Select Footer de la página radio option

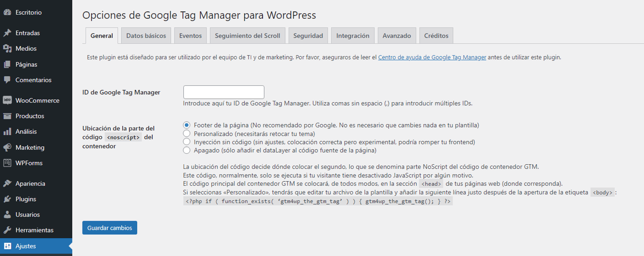[x=187, y=125]
